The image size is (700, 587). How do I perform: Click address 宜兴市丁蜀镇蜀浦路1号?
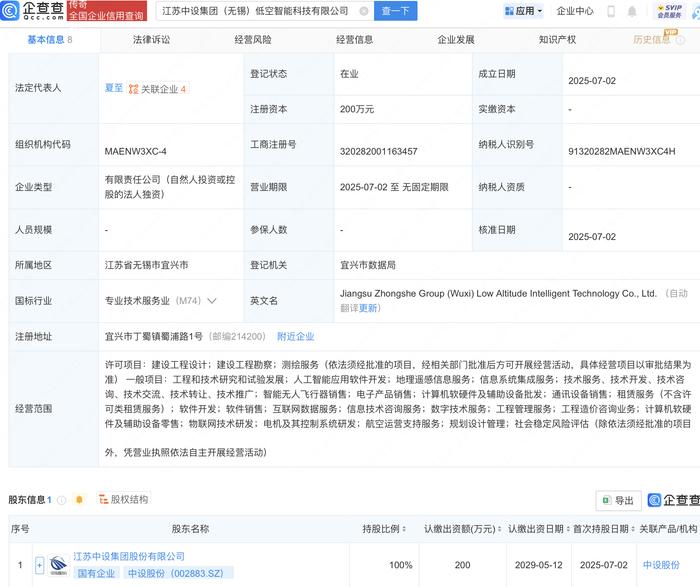pos(154,337)
